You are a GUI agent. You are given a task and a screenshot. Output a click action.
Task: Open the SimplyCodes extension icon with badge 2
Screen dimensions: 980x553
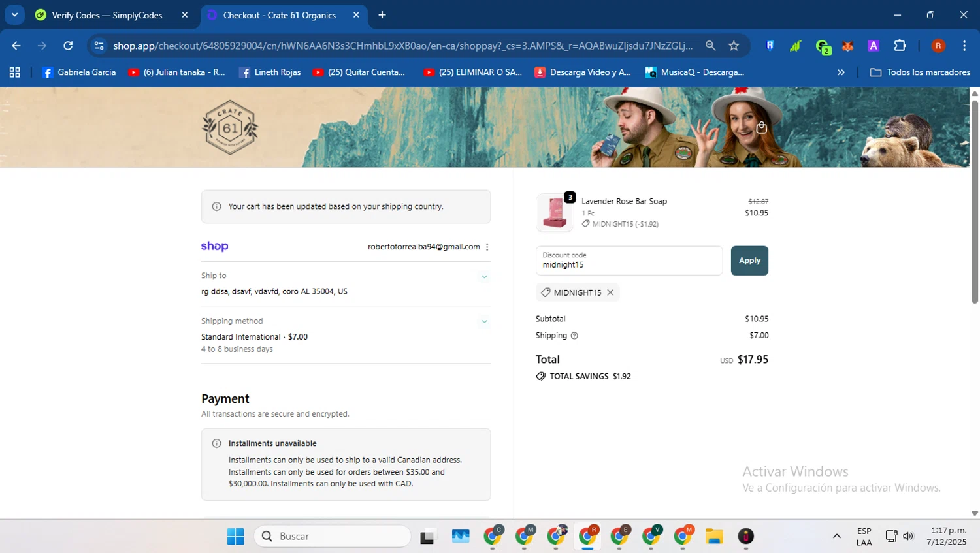point(823,46)
